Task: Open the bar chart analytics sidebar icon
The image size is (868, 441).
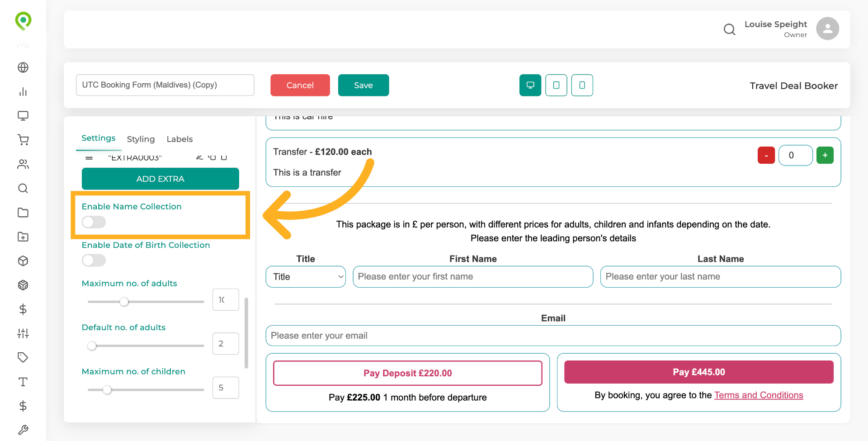Action: pos(23,92)
